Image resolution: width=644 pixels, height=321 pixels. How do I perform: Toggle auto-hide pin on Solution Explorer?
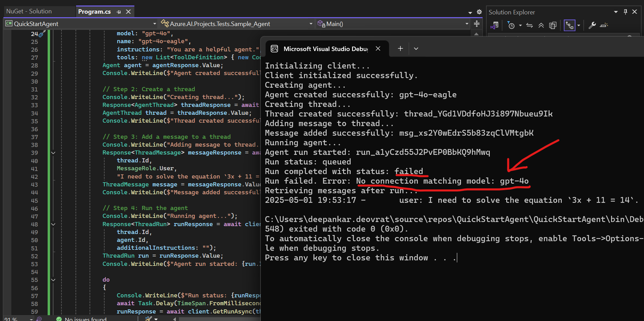625,12
